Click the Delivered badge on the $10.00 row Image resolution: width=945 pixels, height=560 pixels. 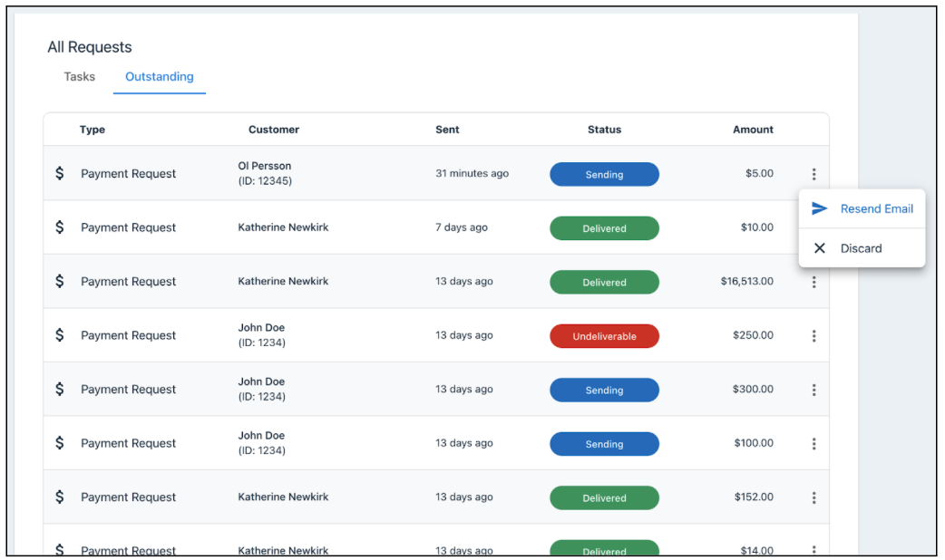604,228
